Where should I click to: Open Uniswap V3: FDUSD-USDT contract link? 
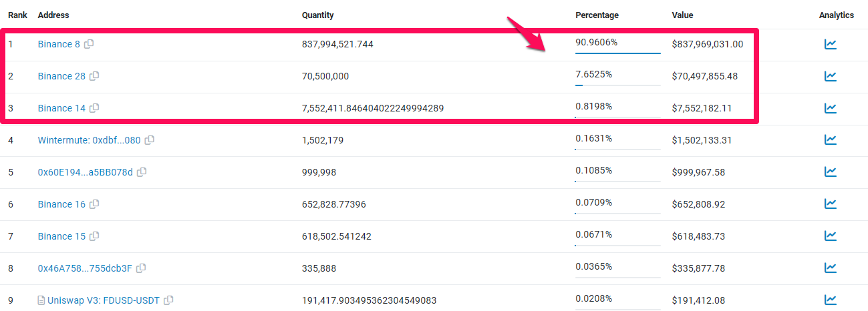click(104, 300)
